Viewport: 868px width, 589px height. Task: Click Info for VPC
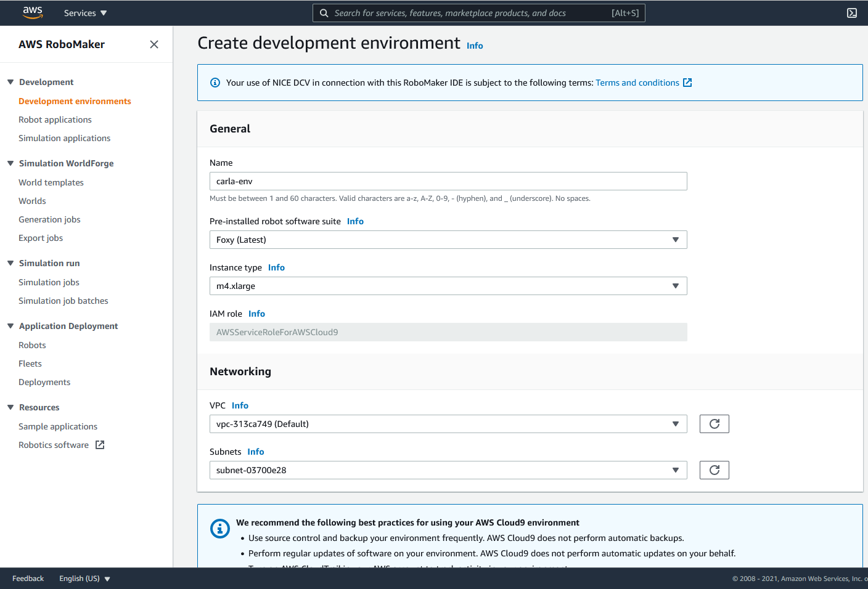point(240,405)
